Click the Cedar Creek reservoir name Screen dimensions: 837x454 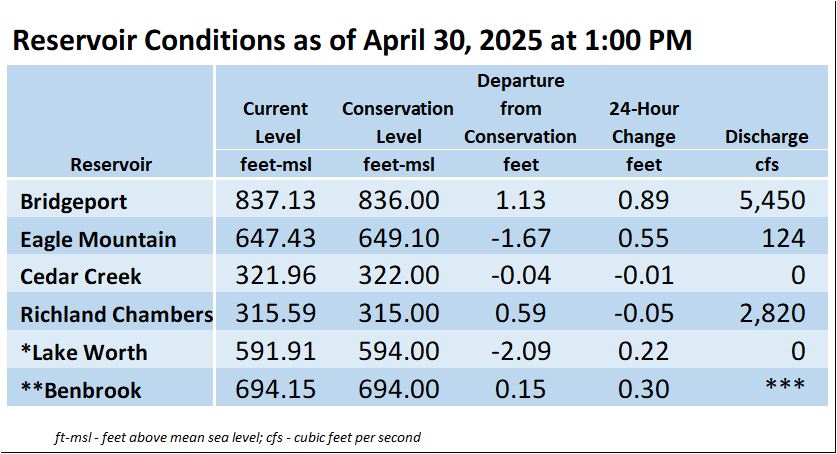pyautogui.click(x=81, y=277)
